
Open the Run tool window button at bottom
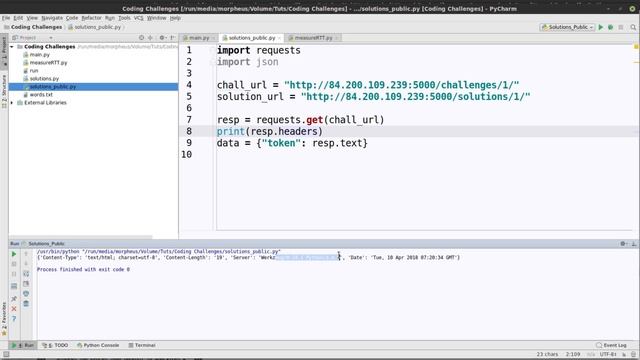tap(23, 345)
